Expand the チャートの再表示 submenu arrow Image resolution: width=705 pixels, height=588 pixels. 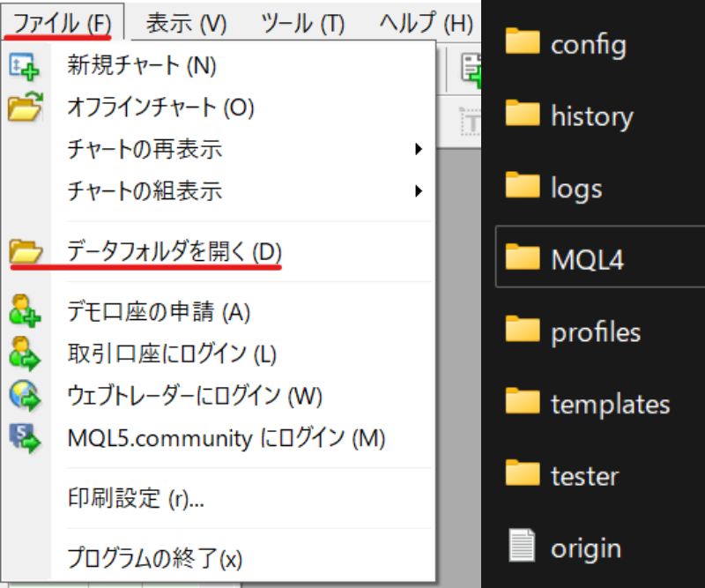tap(419, 149)
